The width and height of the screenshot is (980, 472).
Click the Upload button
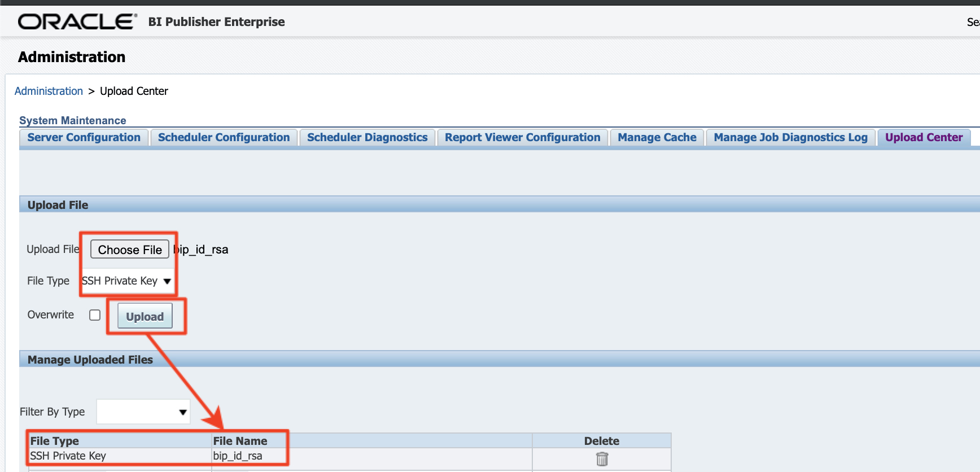(145, 317)
